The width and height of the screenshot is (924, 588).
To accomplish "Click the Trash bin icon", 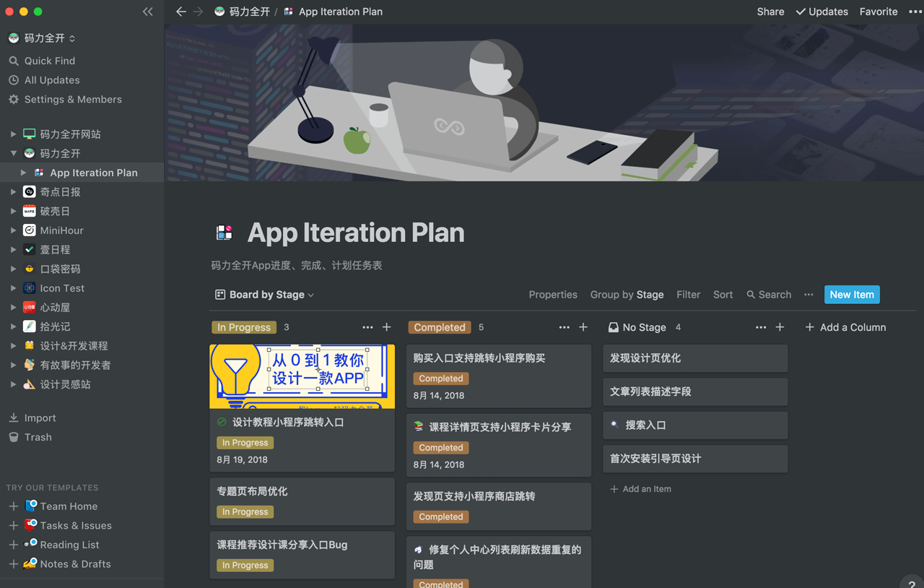I will 14,437.
